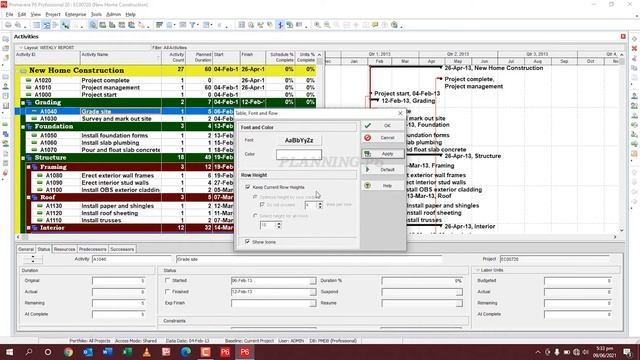This screenshot has height=360, width=640.
Task: Open Google Chrome from the taskbar
Action: point(68,352)
